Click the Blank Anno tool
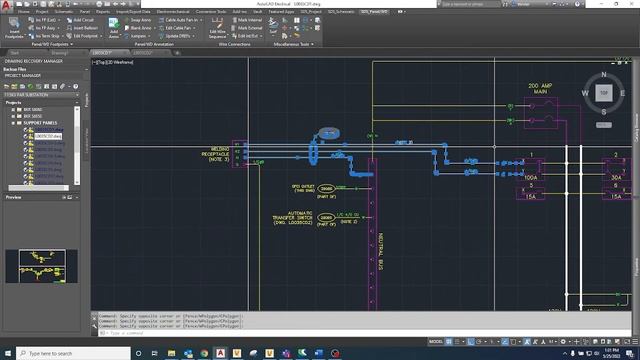Viewport: 640px width, 360px height. point(138,28)
